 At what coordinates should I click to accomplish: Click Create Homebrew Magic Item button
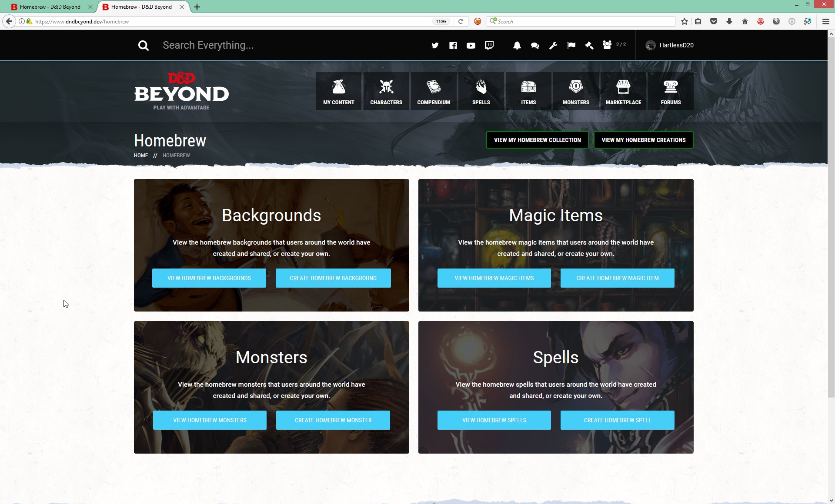pyautogui.click(x=617, y=278)
